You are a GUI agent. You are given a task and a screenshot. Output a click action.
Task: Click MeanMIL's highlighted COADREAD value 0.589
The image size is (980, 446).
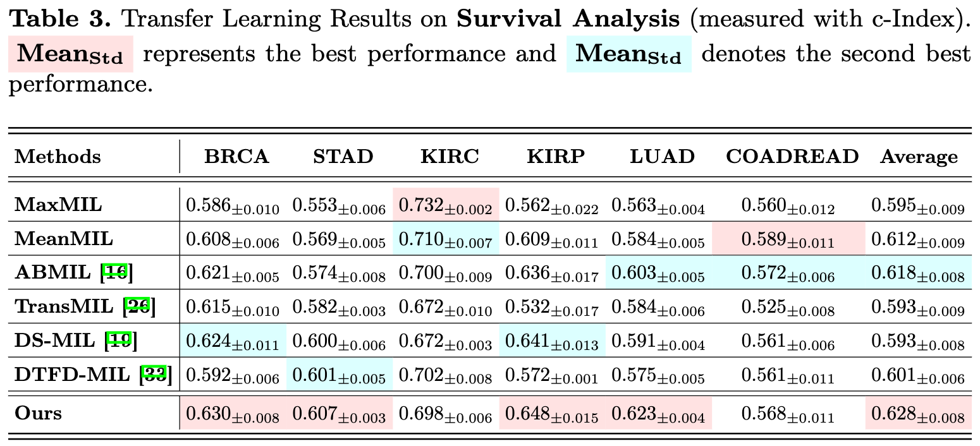788,239
